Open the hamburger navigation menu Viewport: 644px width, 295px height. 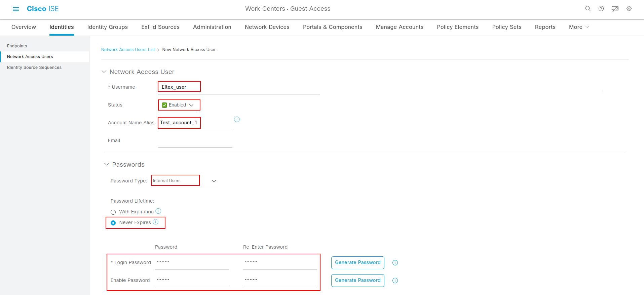(x=16, y=9)
